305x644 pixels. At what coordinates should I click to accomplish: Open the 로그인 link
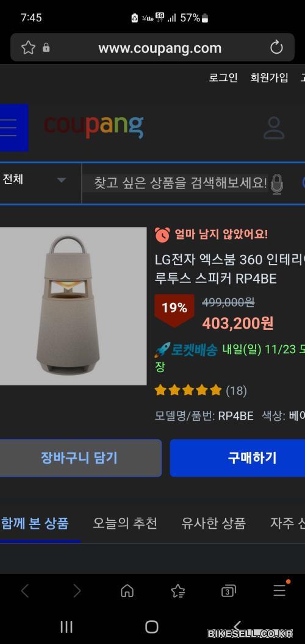pyautogui.click(x=223, y=77)
